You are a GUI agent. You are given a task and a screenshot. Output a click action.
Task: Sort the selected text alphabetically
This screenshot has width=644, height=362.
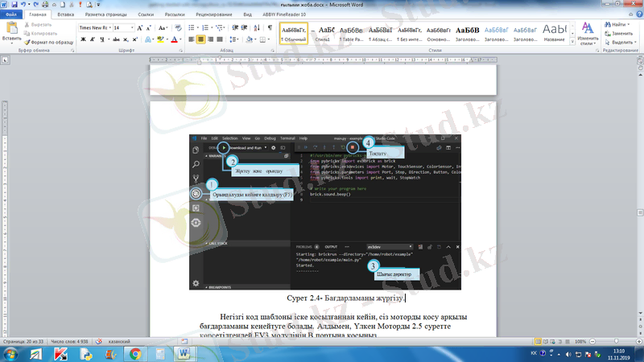(257, 28)
